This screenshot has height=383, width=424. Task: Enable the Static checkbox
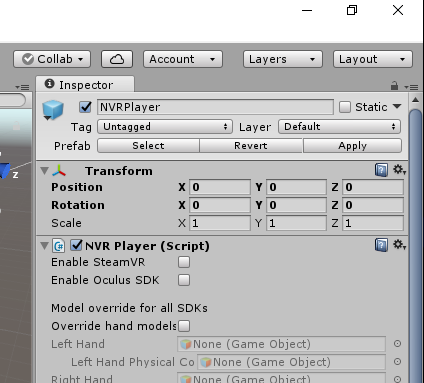[x=345, y=107]
